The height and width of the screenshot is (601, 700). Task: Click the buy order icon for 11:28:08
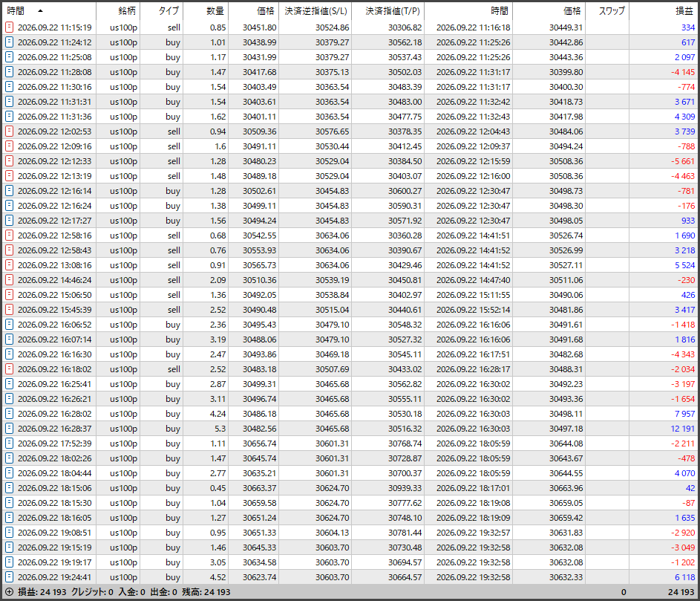[9, 72]
